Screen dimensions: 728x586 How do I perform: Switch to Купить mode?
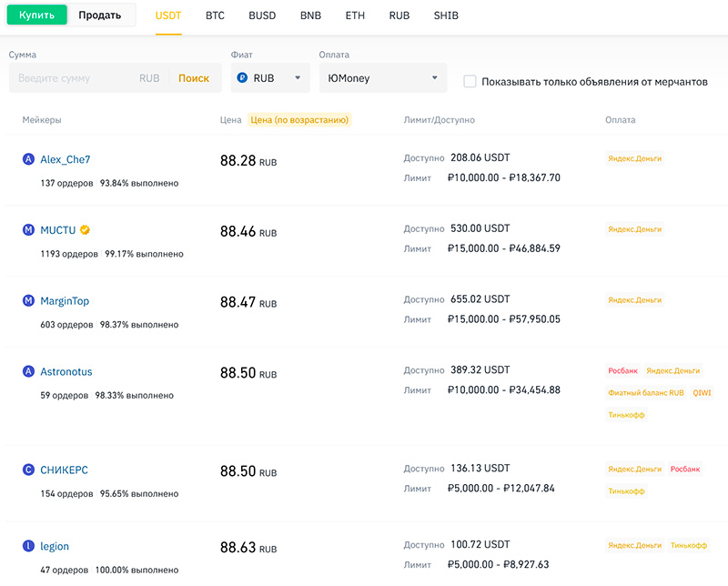coord(36,15)
